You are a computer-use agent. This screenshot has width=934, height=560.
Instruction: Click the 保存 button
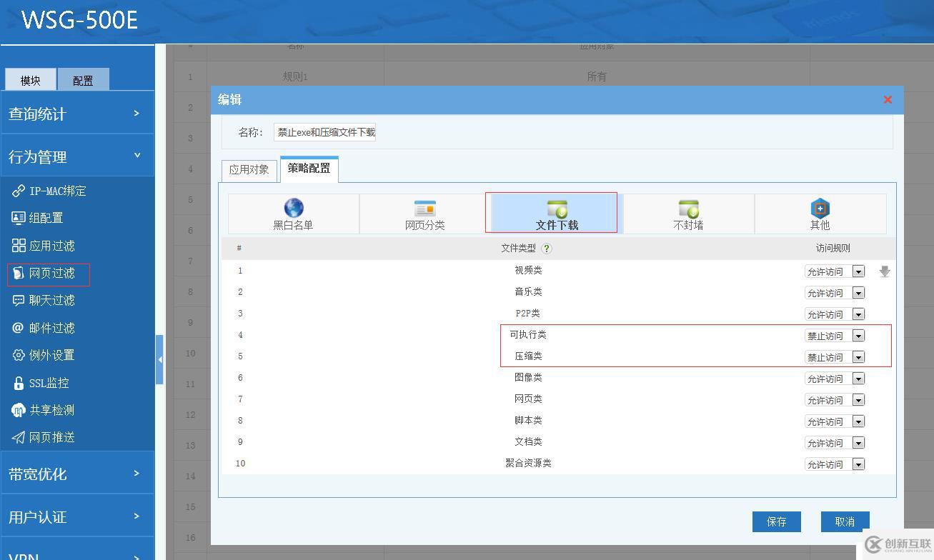[776, 521]
